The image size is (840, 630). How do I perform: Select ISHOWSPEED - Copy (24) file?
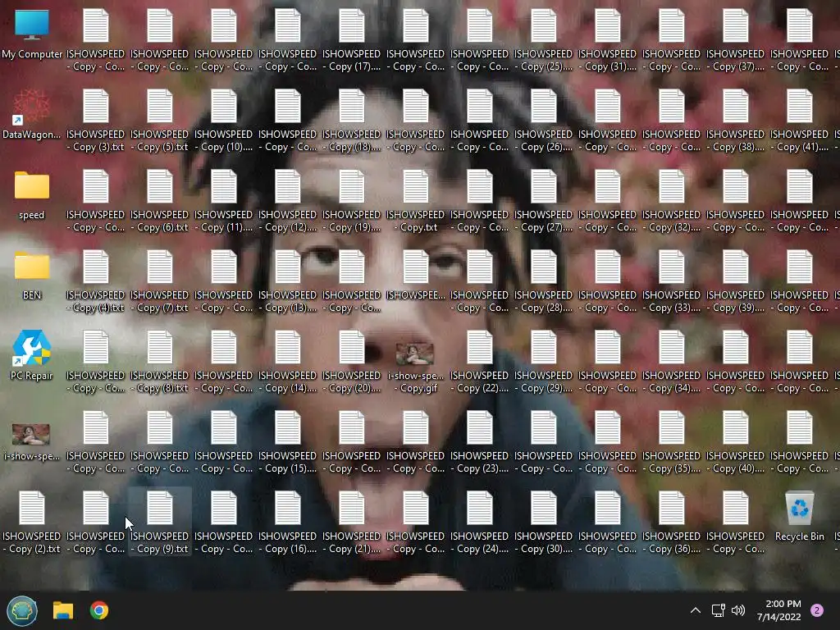pos(479,523)
